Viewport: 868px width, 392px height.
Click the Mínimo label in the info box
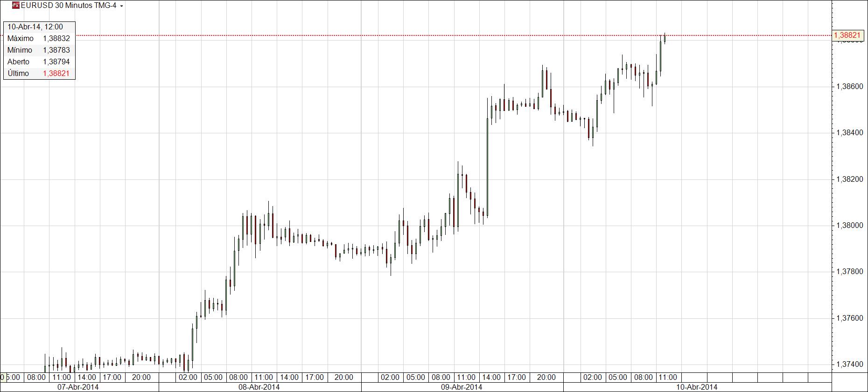click(20, 50)
